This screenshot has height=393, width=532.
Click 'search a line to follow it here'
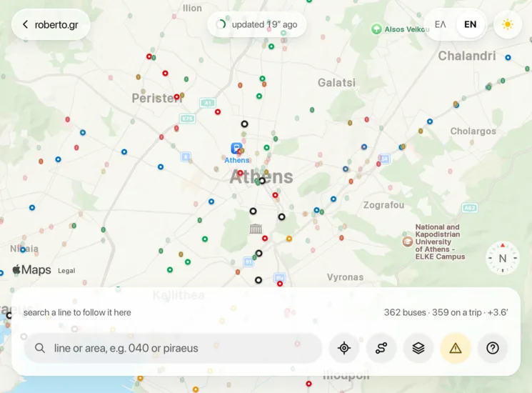pyautogui.click(x=77, y=312)
